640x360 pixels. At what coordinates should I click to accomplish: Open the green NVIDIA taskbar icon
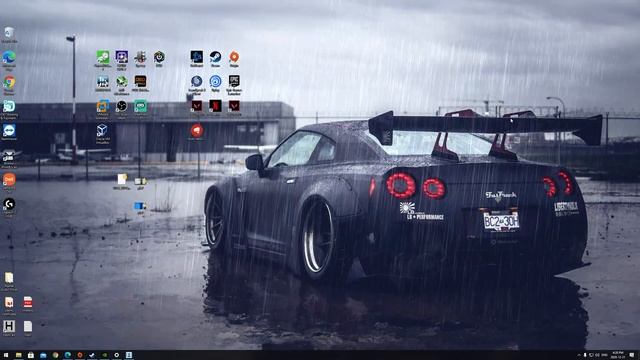[x=104, y=355]
